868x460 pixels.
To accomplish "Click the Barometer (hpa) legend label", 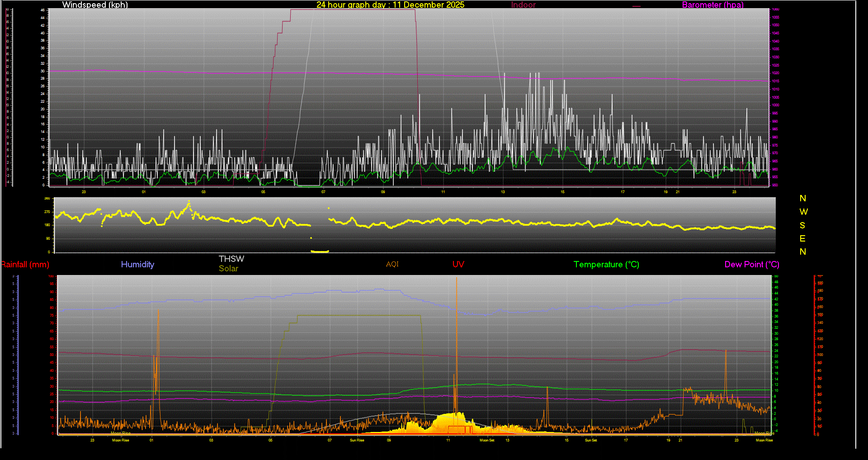I will pos(712,5).
